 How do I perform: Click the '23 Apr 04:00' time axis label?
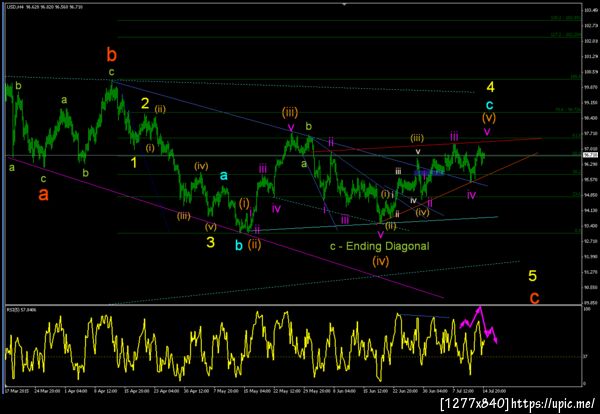tap(167, 391)
